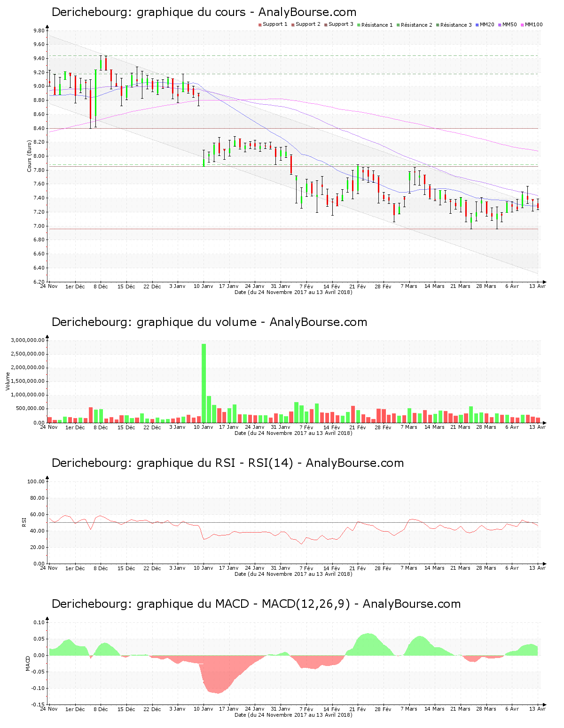Select the Résistance 2 legend entry
Screen dimensions: 564x728
pyautogui.click(x=415, y=24)
